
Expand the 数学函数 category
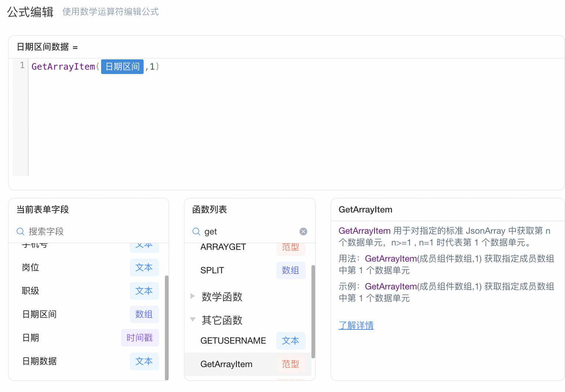click(193, 296)
